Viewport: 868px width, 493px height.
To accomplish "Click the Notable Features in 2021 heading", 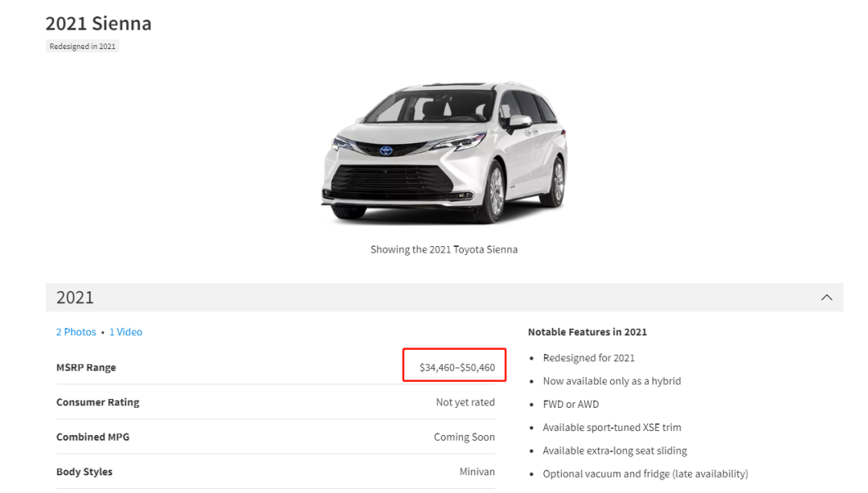I will (587, 332).
